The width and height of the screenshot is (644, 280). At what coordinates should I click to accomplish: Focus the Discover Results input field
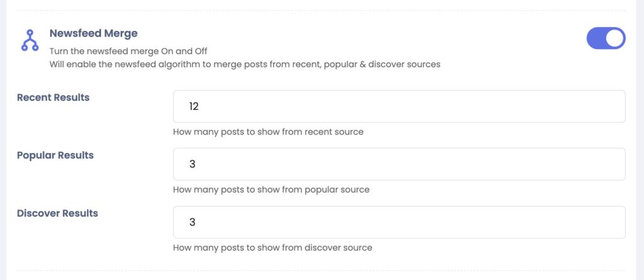tap(399, 222)
